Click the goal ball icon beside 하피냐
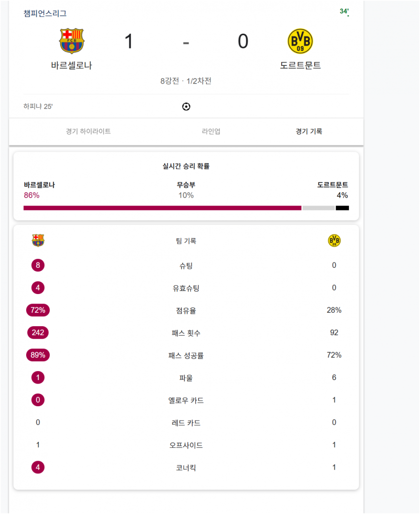 (186, 107)
